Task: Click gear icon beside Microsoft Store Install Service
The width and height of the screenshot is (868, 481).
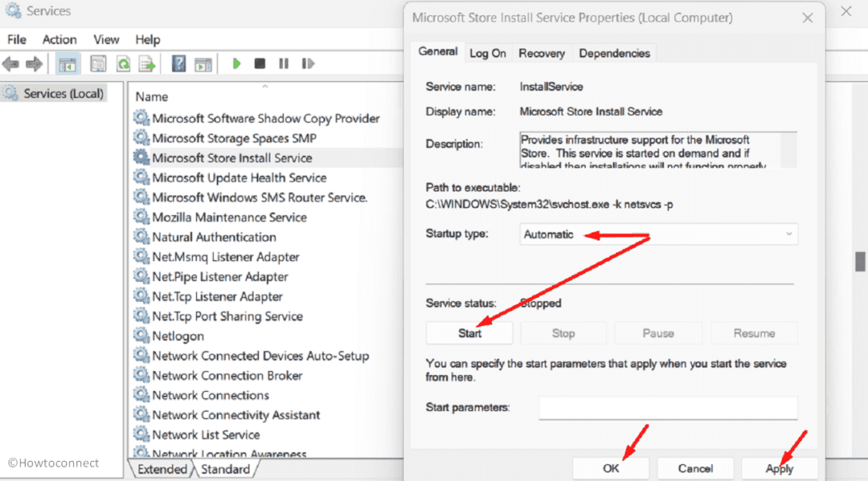Action: (141, 158)
